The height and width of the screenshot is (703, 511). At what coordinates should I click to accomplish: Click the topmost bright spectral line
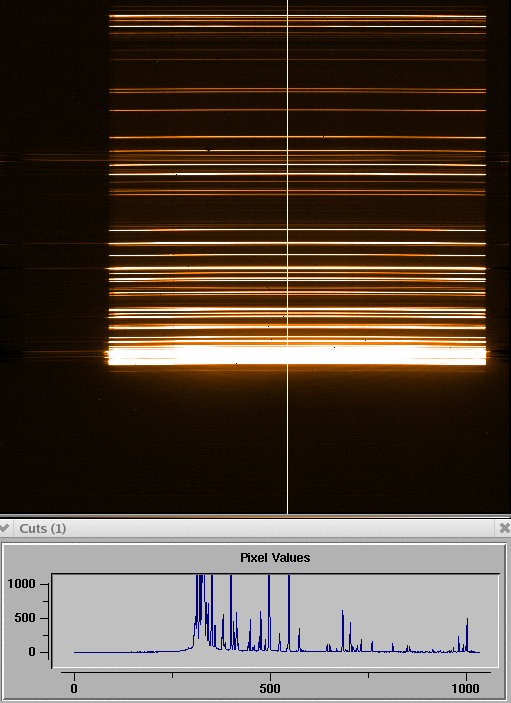click(297, 16)
